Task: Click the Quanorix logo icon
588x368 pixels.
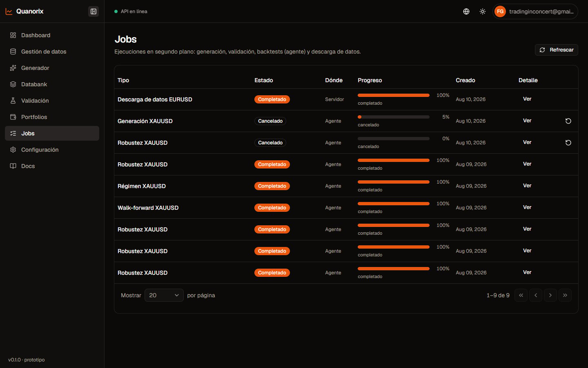Action: 9,11
